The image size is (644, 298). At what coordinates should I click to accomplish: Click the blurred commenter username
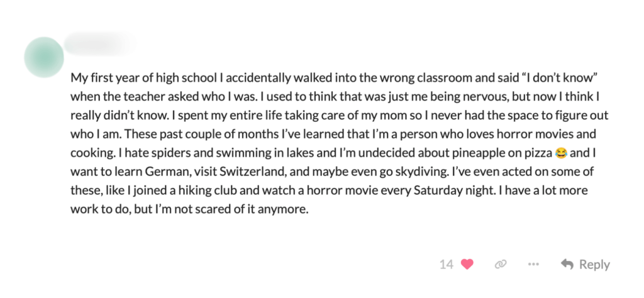[x=99, y=44]
